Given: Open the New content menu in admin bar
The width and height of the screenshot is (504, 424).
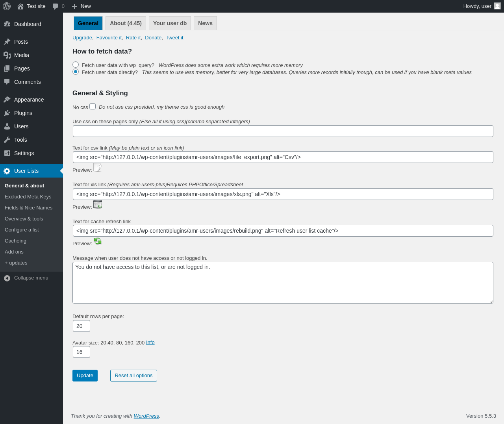Looking at the screenshot, I should [82, 6].
